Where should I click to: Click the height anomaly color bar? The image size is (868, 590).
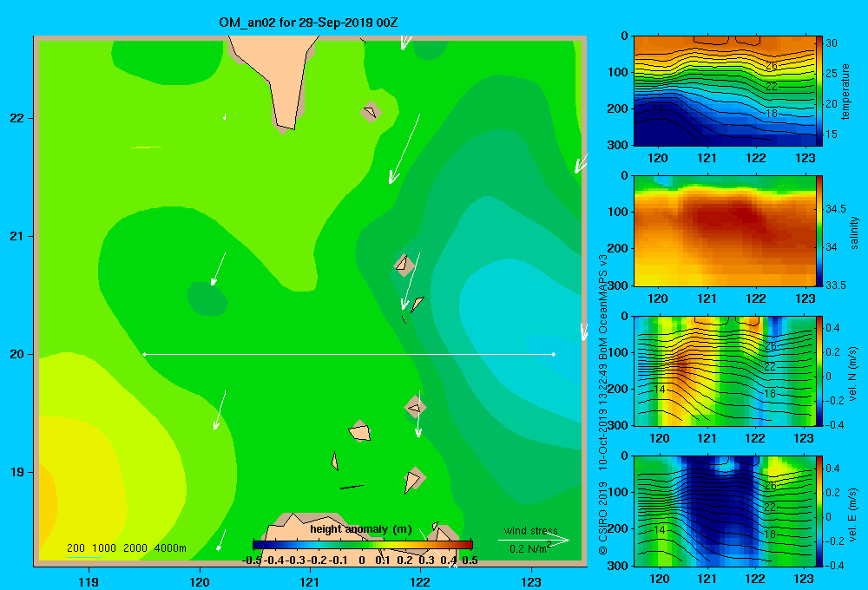tap(363, 545)
